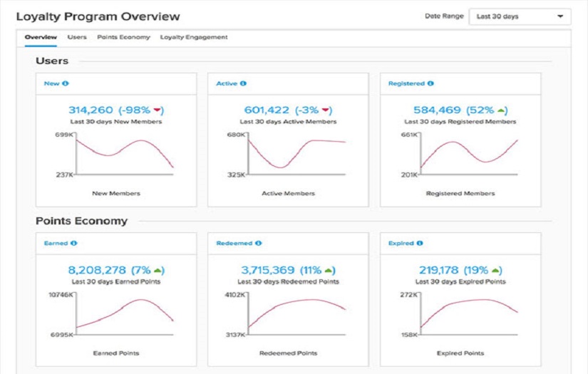Viewport: 588px width, 374px height.
Task: Select the Loyalty Engagement tab
Action: (x=193, y=37)
